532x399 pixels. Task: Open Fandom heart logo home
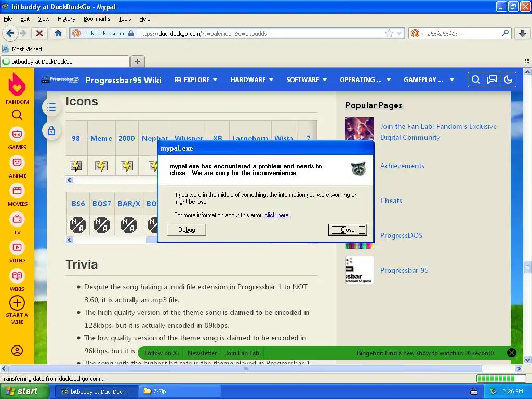[x=17, y=84]
